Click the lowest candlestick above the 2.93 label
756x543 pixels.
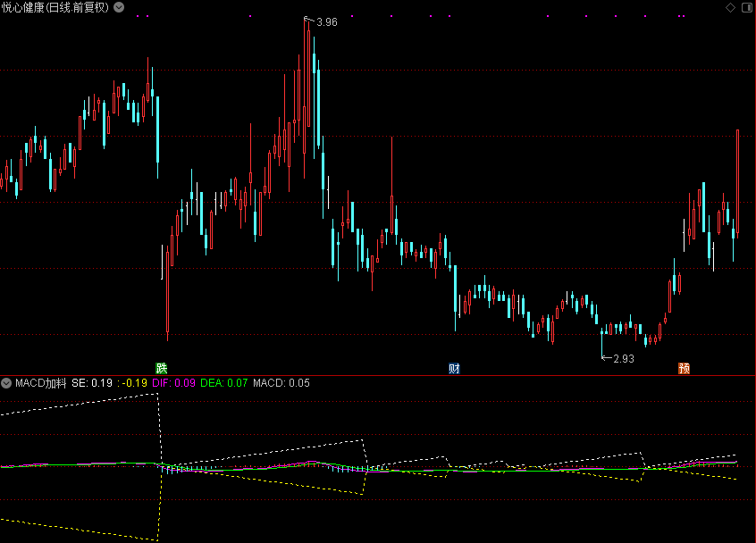pyautogui.click(x=601, y=336)
